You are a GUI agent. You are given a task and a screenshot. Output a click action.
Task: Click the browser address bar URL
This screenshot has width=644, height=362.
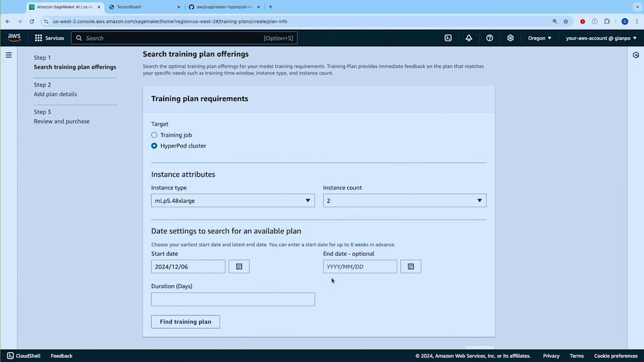pyautogui.click(x=170, y=21)
